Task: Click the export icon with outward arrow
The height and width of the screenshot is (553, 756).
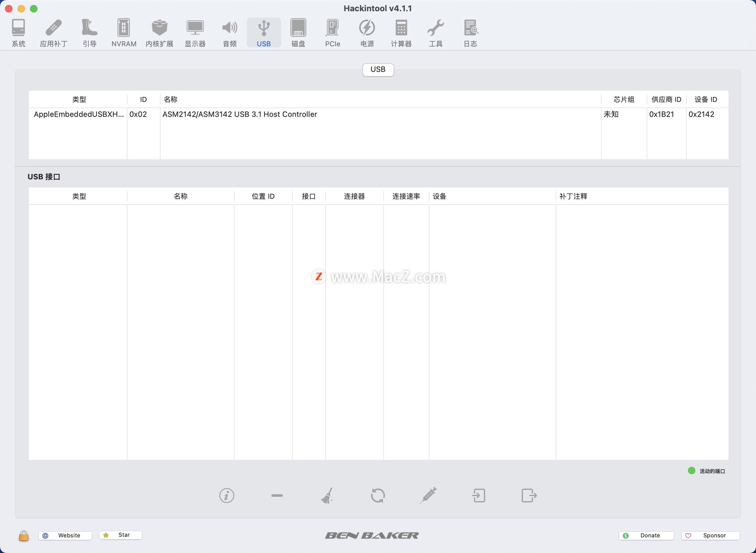Action: pyautogui.click(x=529, y=495)
